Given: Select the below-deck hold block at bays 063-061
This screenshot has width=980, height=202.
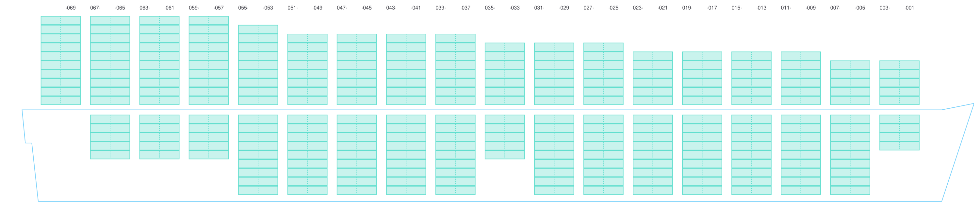Looking at the screenshot, I should (159, 137).
